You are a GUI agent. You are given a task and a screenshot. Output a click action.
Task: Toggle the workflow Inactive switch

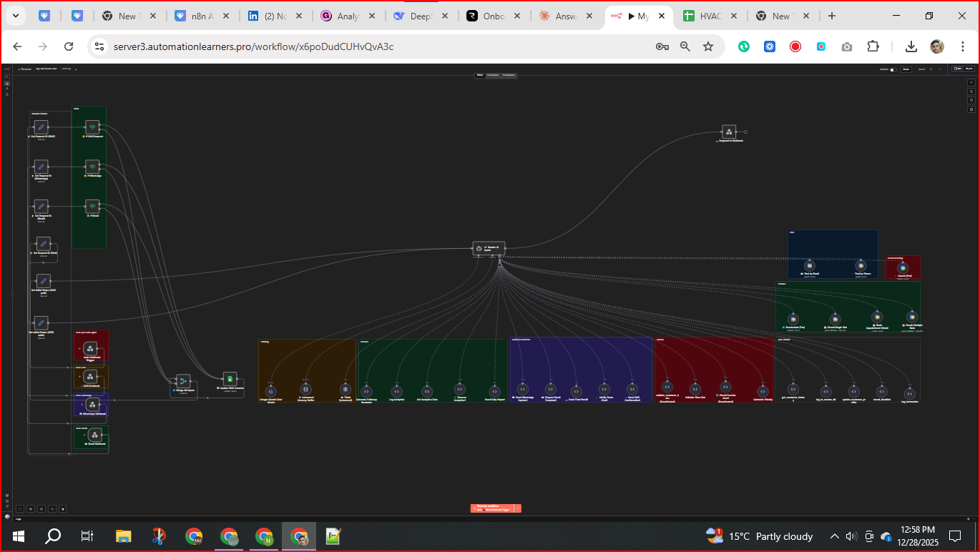pos(893,69)
